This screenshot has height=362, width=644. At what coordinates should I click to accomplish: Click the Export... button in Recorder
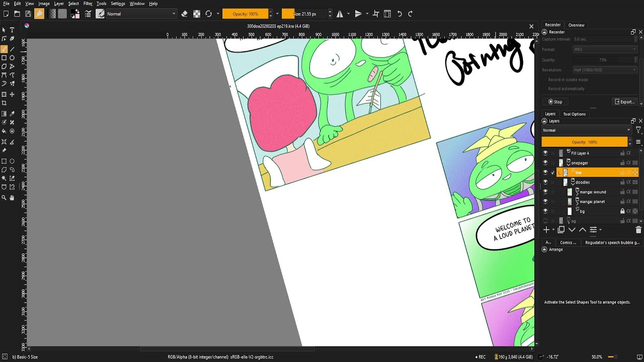[x=624, y=102]
